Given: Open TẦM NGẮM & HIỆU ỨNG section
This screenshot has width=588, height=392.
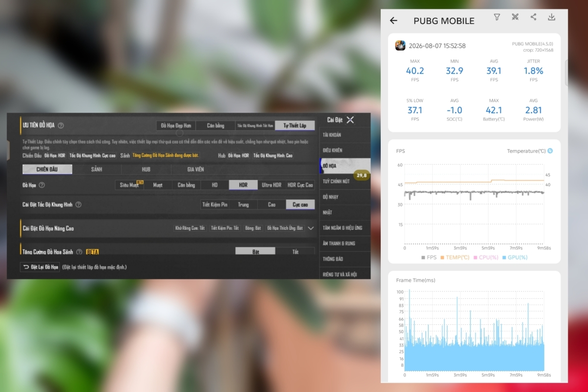Looking at the screenshot, I should point(345,228).
